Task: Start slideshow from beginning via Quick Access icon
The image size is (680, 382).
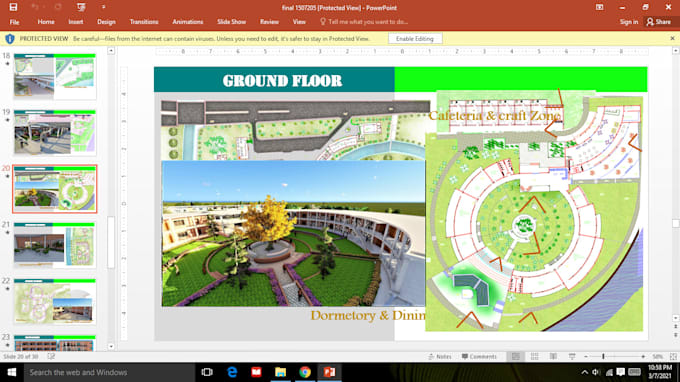Action: [81, 7]
